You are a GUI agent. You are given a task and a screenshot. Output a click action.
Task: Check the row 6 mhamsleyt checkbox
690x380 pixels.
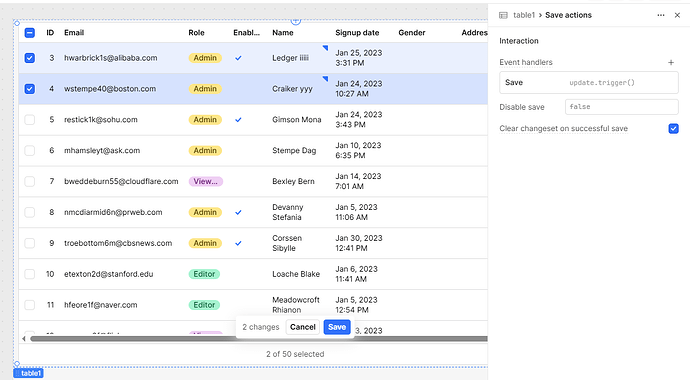pyautogui.click(x=29, y=150)
